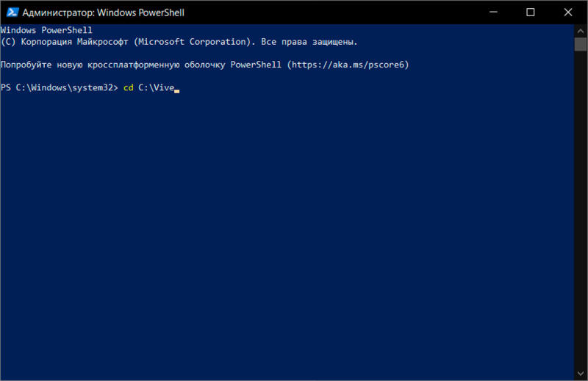Open the PowerShell icon system menu
Image resolution: width=588 pixels, height=381 pixels.
click(12, 12)
